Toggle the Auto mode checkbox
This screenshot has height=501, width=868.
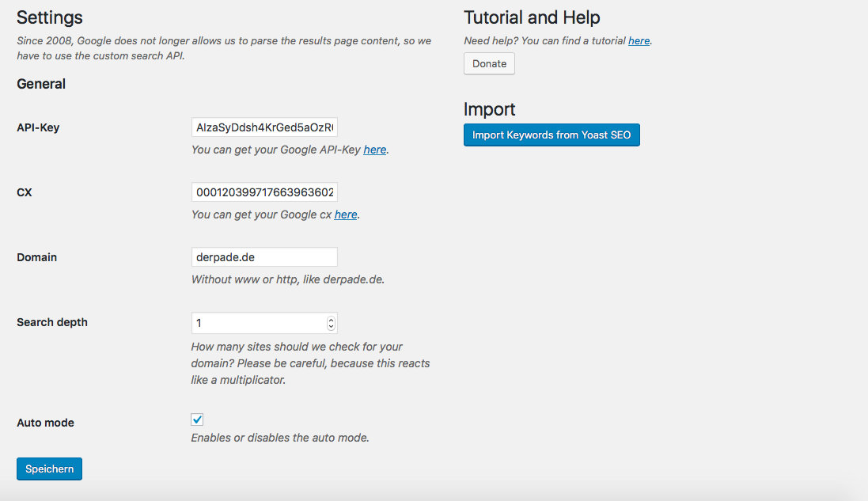point(197,419)
